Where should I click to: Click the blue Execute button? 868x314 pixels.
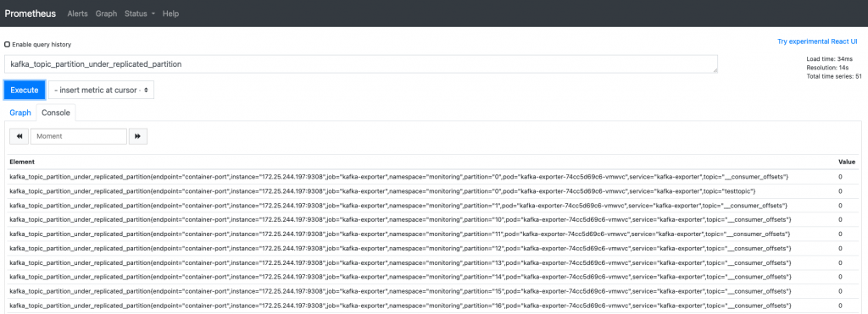(x=25, y=90)
